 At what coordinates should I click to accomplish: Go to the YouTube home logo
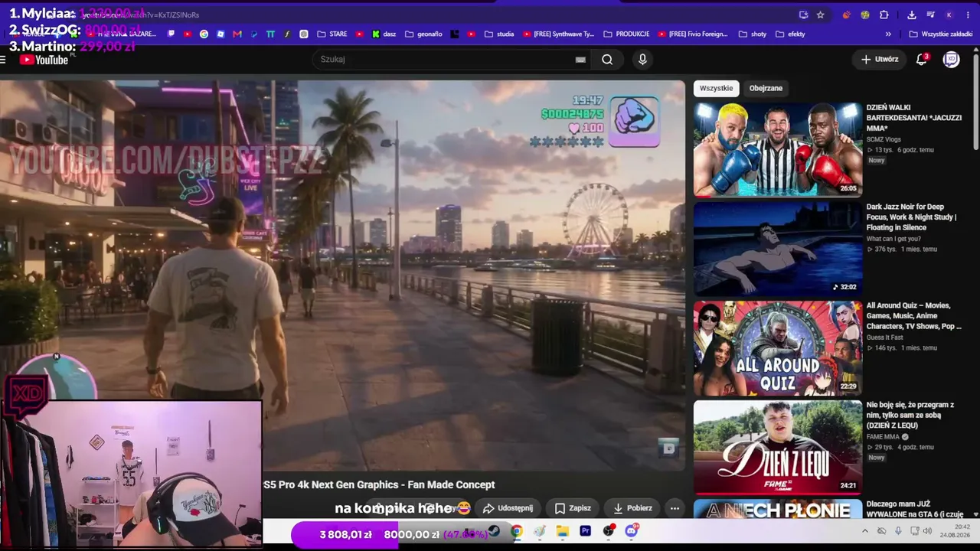point(44,60)
